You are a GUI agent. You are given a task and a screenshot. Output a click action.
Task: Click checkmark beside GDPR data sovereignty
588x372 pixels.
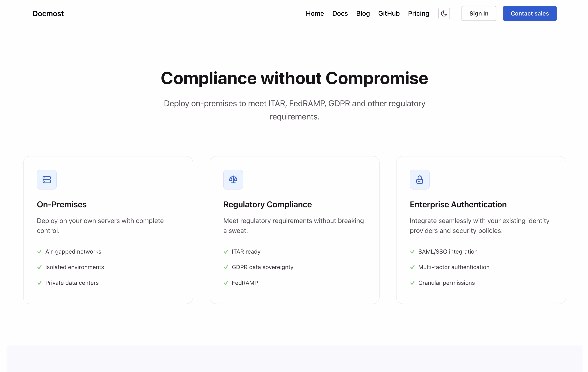[226, 267]
